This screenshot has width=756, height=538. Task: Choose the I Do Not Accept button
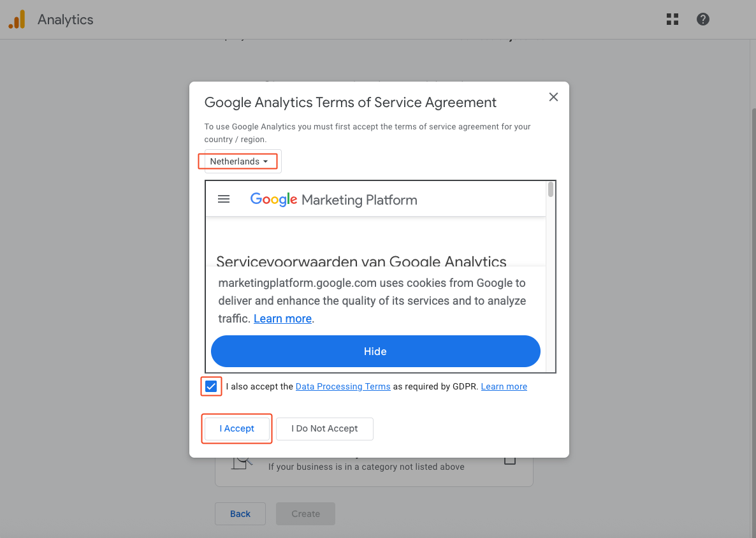click(324, 428)
